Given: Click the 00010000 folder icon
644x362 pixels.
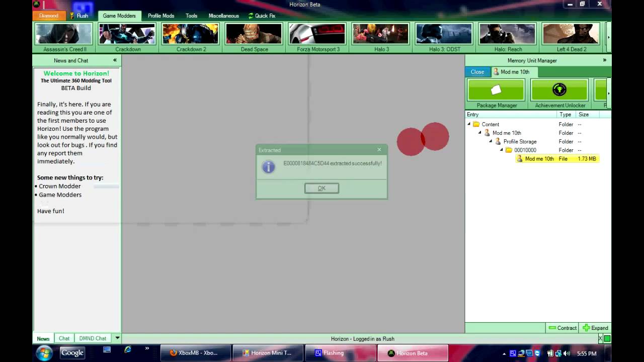Looking at the screenshot, I should point(509,150).
